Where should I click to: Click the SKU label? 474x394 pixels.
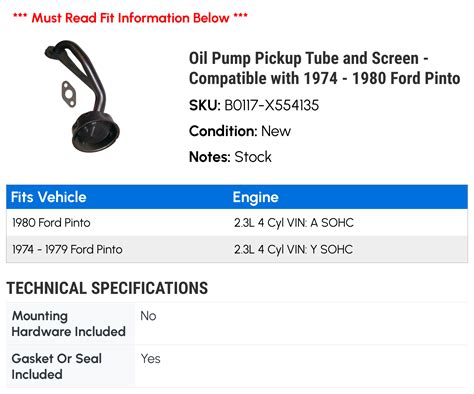205,105
